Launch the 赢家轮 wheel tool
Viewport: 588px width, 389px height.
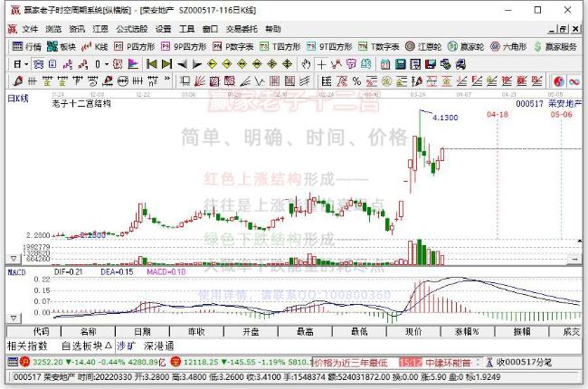[466, 46]
